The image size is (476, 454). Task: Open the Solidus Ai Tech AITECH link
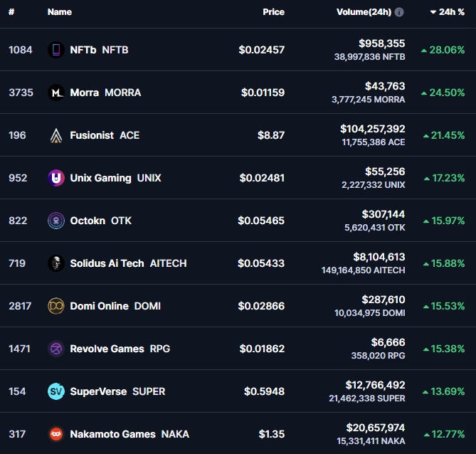coord(128,263)
